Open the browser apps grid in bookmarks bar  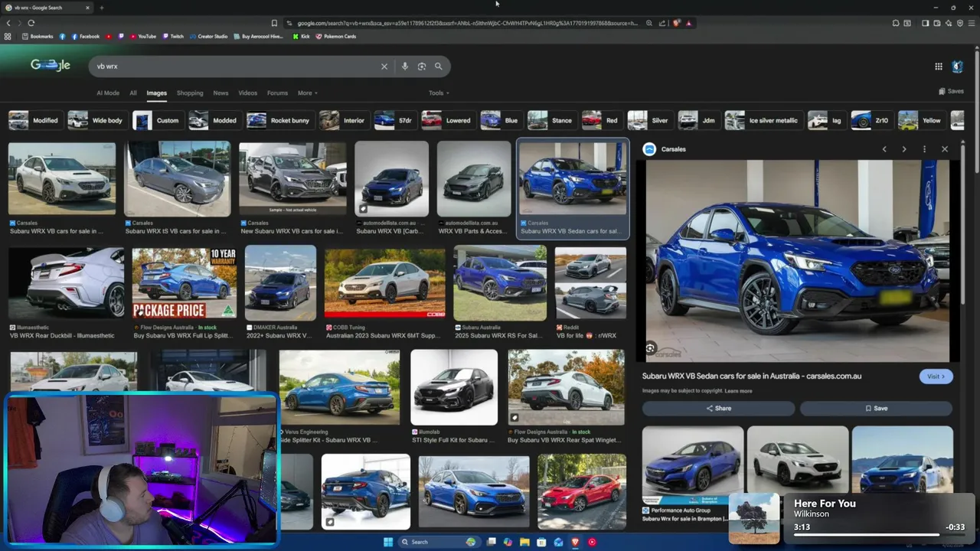pyautogui.click(x=8, y=36)
